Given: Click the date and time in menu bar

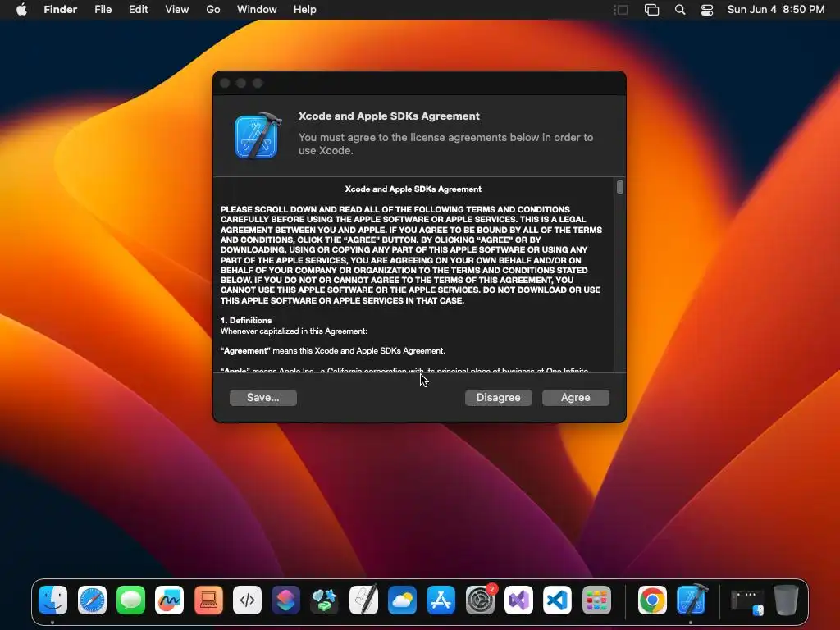Looking at the screenshot, I should click(776, 10).
